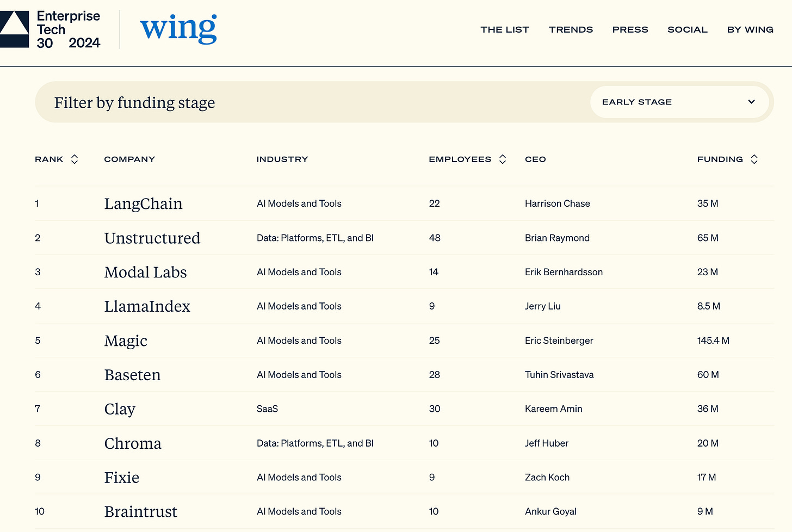Click CEO name Erik Bernhardsson
The height and width of the screenshot is (532, 792).
[x=564, y=272]
